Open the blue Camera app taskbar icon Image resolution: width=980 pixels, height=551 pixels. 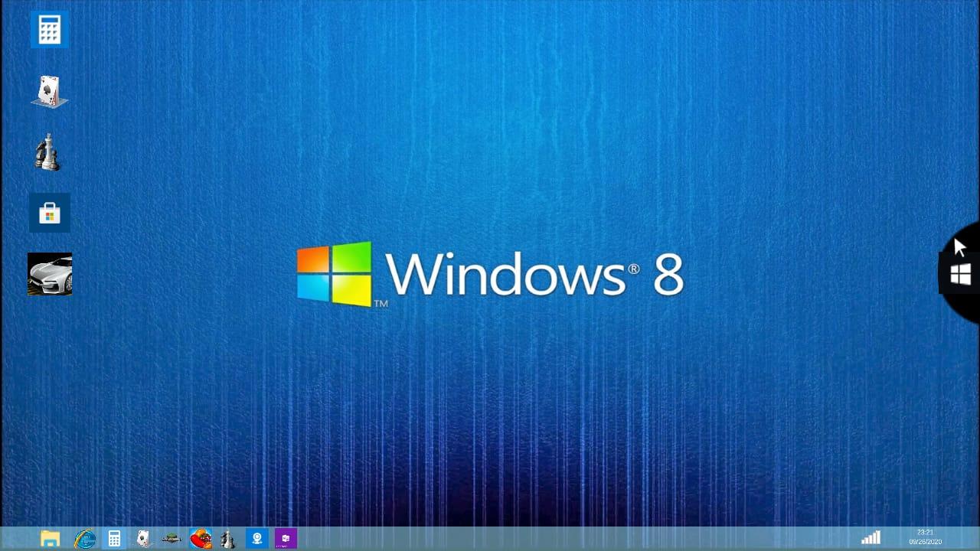click(256, 539)
